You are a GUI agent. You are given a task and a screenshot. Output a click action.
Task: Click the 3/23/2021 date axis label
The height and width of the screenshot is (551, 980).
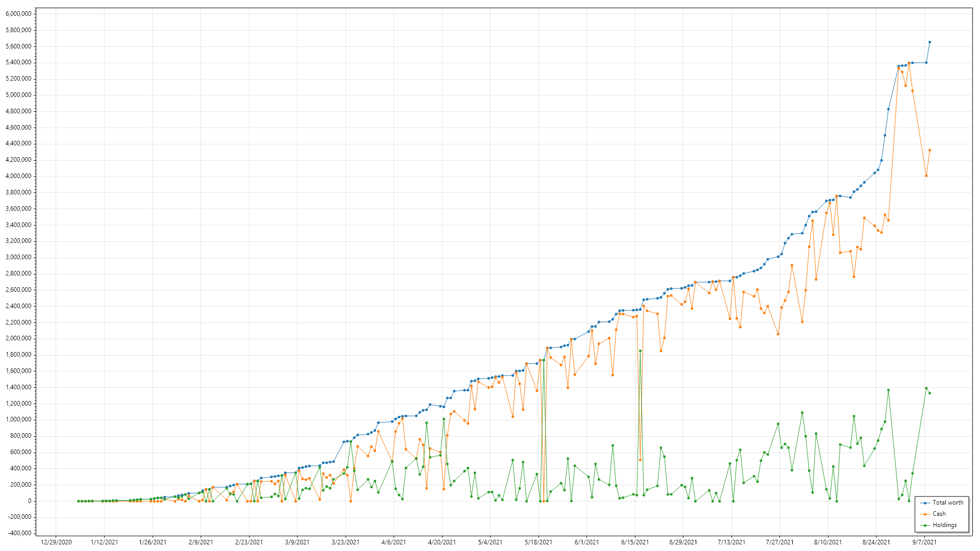coord(346,542)
